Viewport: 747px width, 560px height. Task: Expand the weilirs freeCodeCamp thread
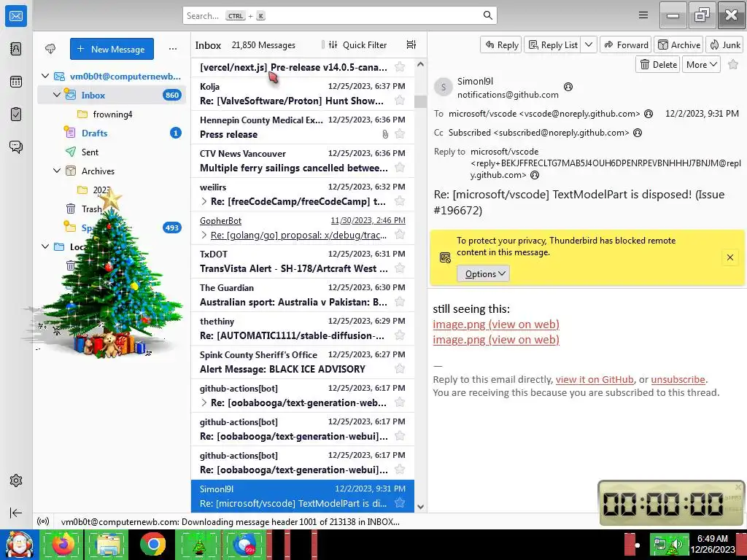click(x=204, y=201)
